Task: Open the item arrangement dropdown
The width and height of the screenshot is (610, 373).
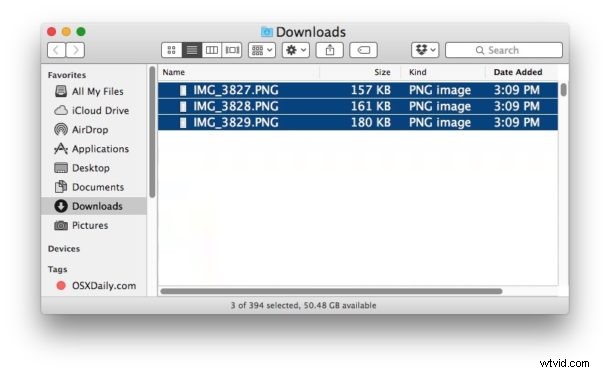Action: [x=262, y=50]
